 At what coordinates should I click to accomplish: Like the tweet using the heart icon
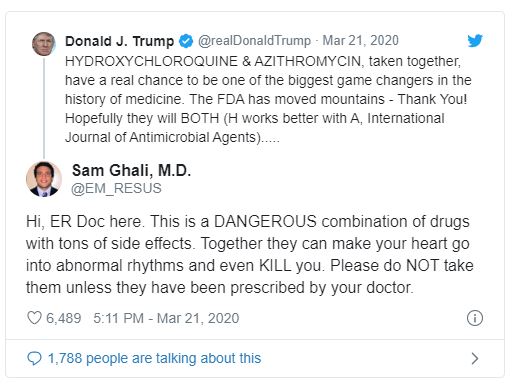click(34, 318)
